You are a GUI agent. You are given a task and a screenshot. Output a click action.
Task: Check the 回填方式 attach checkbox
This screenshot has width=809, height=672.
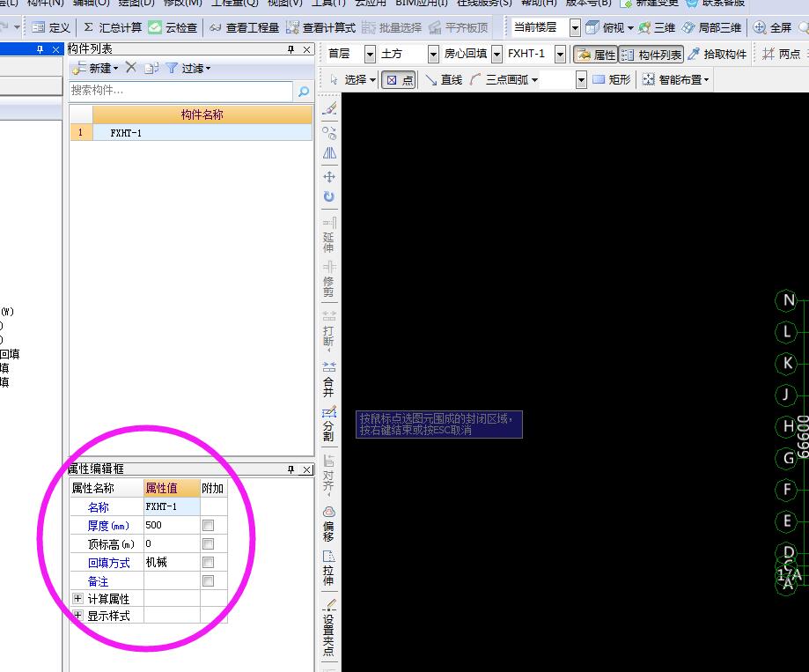(x=209, y=563)
